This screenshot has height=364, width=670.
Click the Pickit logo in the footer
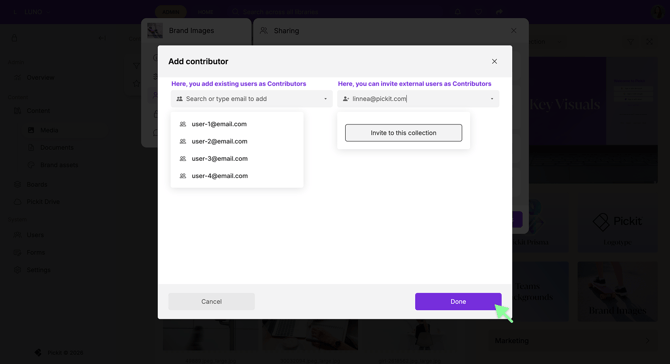point(38,352)
